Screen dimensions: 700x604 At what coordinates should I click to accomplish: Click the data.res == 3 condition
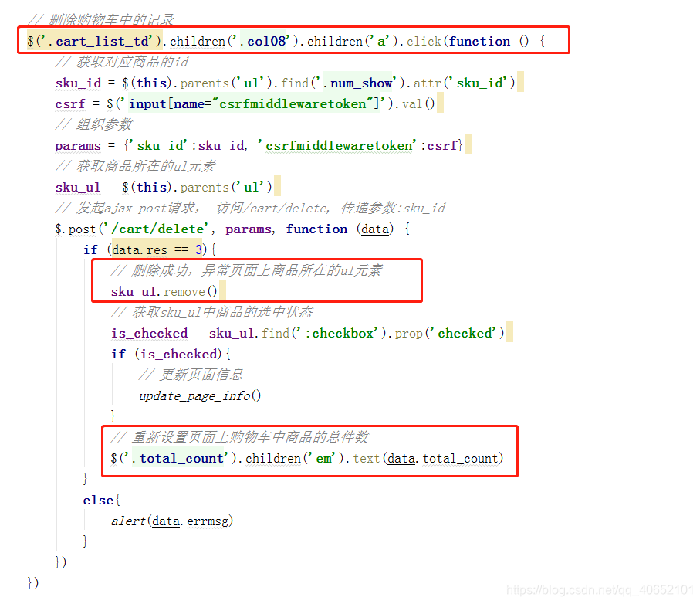tap(157, 249)
